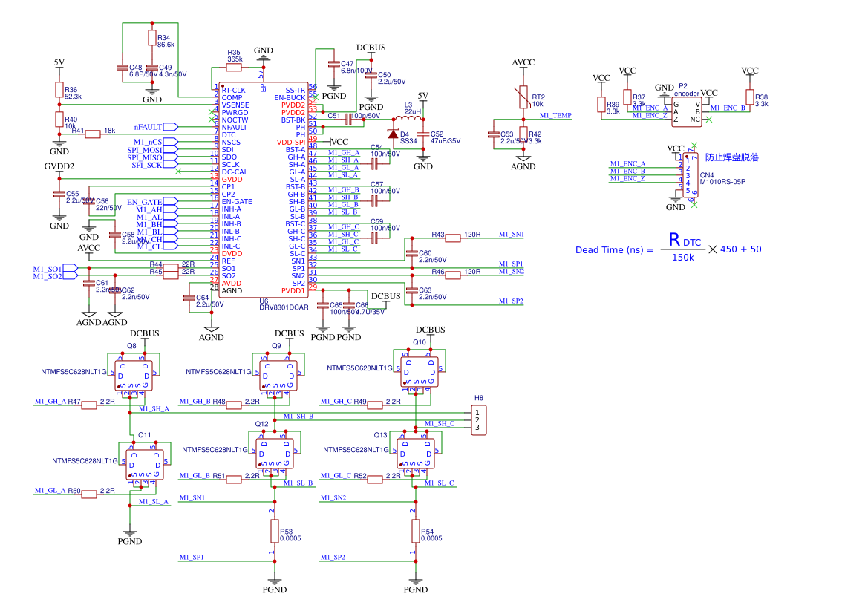This screenshot has height=614, width=868.
Task: Select the L3 22uH inductor symbol
Action: tap(408, 119)
